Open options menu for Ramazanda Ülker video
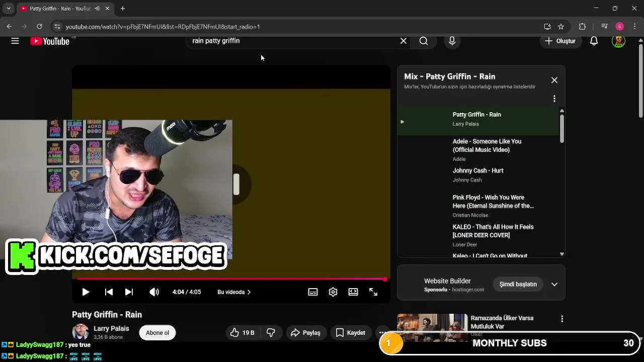The height and width of the screenshot is (362, 644). (562, 319)
